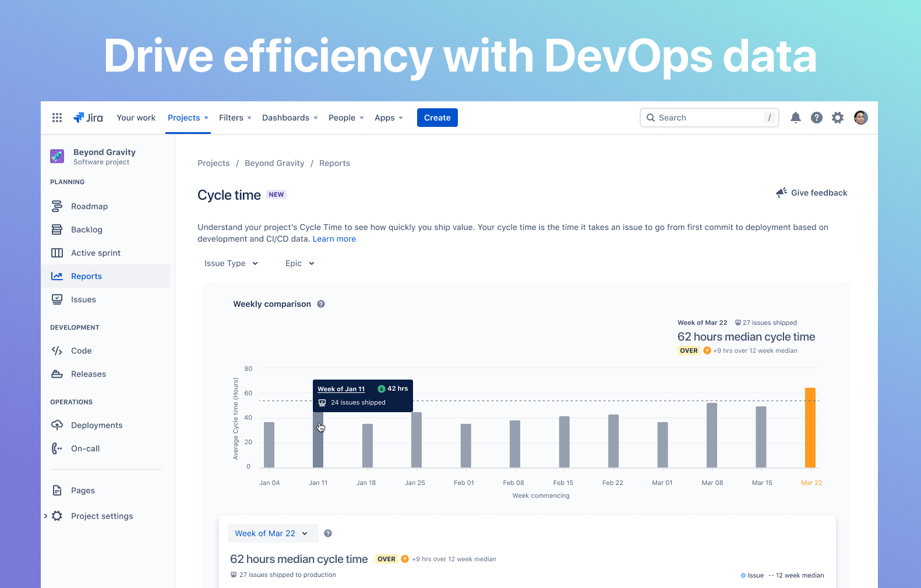Image resolution: width=921 pixels, height=588 pixels.
Task: Select the orange Mar 22 bar
Action: [x=810, y=428]
